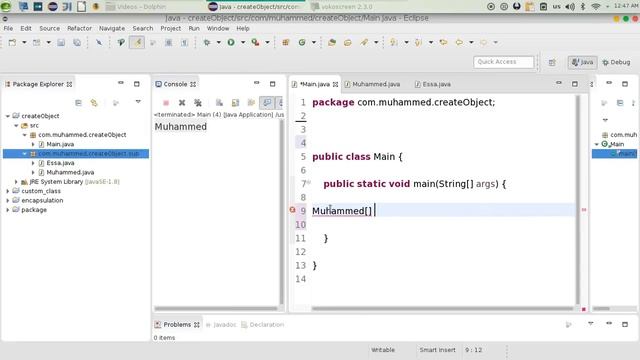Click the Terminate red square in Console

pyautogui.click(x=166, y=103)
